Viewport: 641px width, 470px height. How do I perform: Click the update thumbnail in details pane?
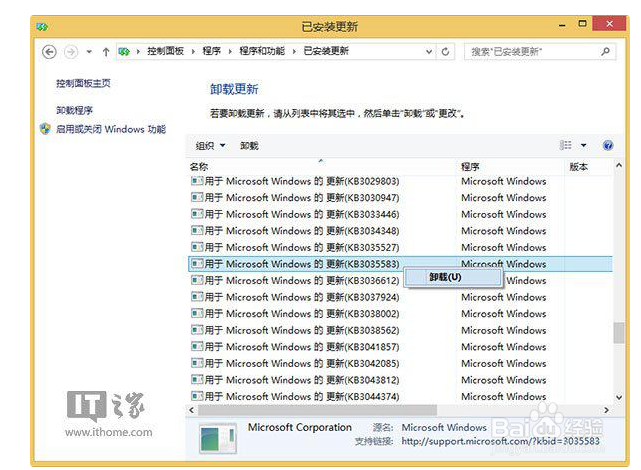coord(218,439)
